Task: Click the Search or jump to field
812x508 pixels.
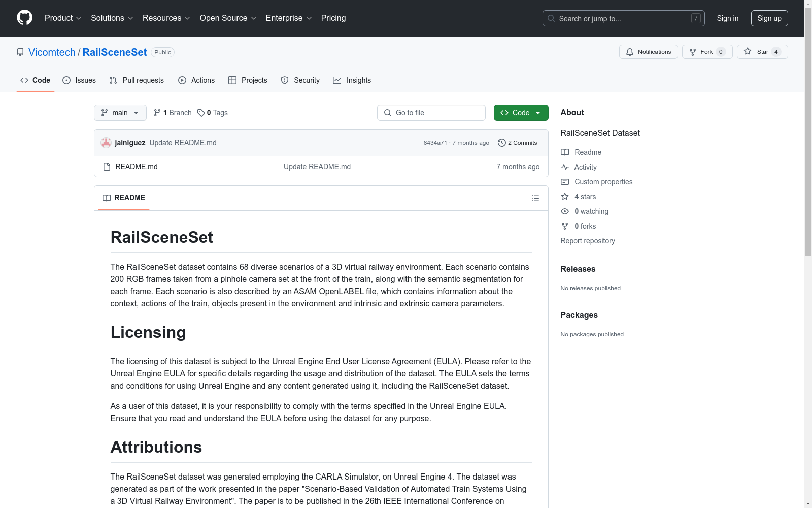Action: pyautogui.click(x=624, y=18)
